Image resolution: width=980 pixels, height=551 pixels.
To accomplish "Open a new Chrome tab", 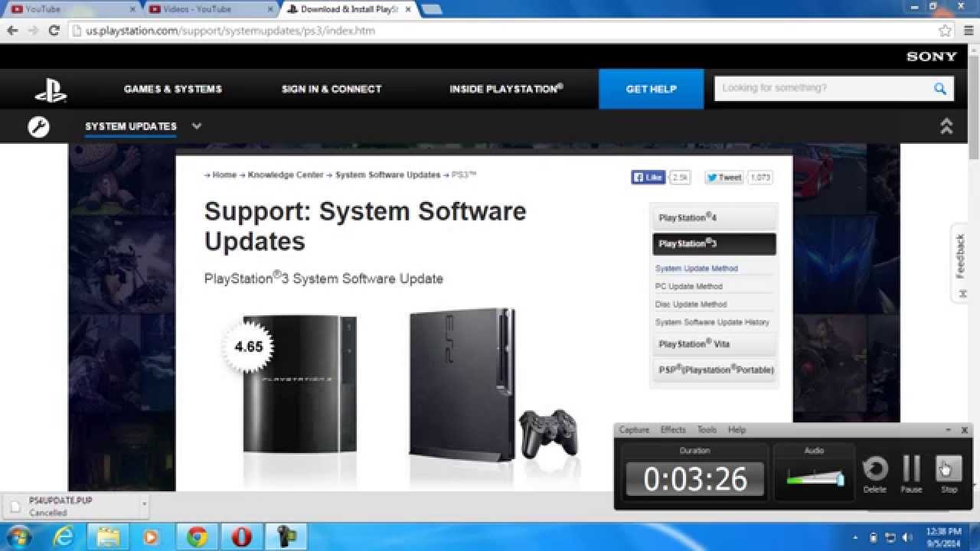I will pyautogui.click(x=431, y=9).
